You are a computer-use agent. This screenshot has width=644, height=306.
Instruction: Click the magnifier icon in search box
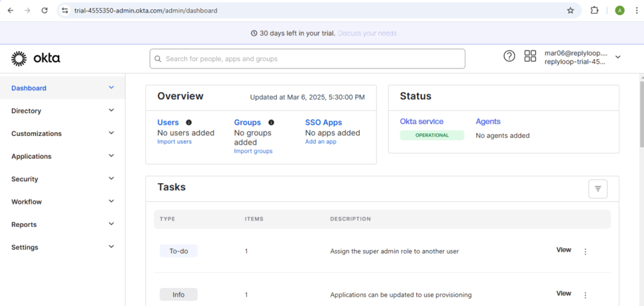158,58
